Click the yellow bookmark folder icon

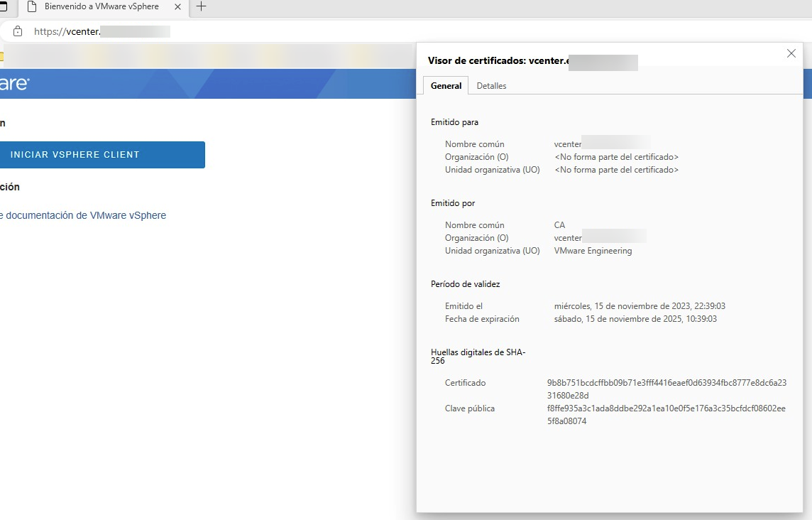(x=1, y=56)
